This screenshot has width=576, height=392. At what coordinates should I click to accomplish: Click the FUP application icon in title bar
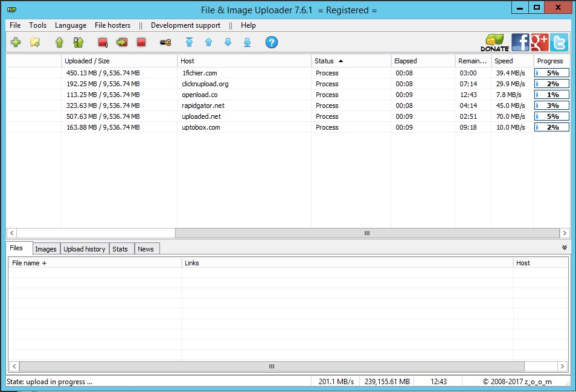click(11, 10)
